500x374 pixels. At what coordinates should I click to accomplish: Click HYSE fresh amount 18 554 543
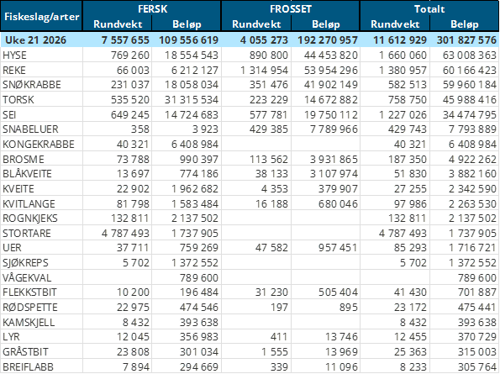(191, 55)
